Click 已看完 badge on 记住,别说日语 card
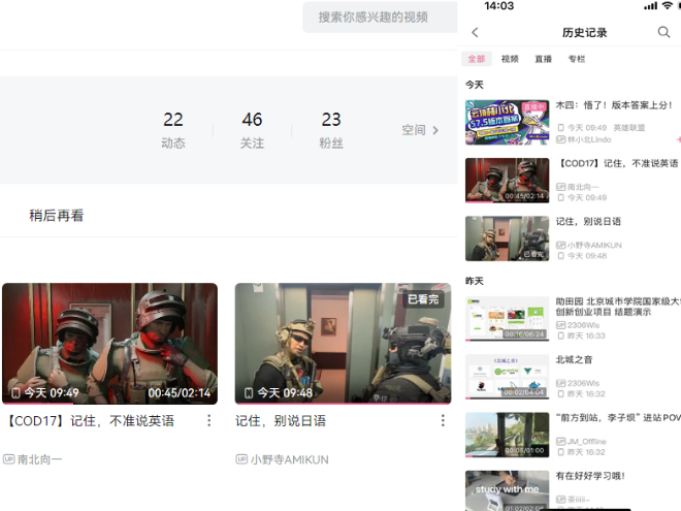Viewport: 681px width, 511px height. [x=423, y=299]
